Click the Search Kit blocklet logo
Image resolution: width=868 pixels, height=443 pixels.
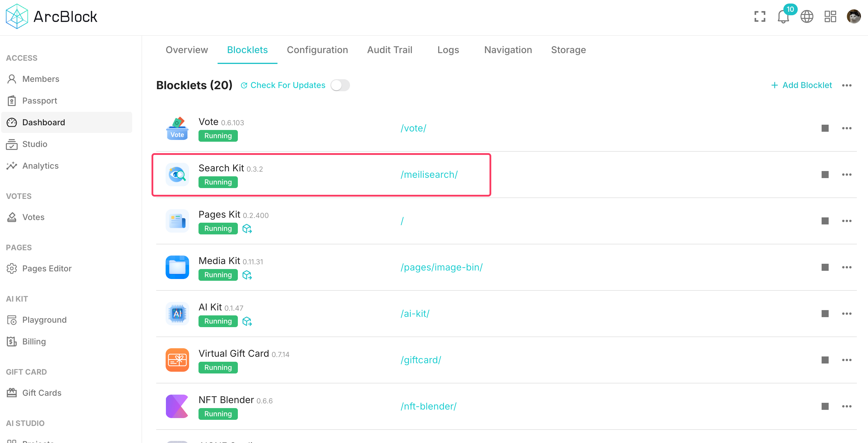(177, 175)
